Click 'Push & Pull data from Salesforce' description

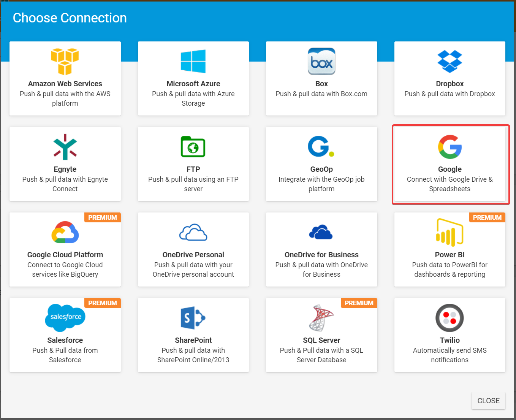pyautogui.click(x=65, y=355)
